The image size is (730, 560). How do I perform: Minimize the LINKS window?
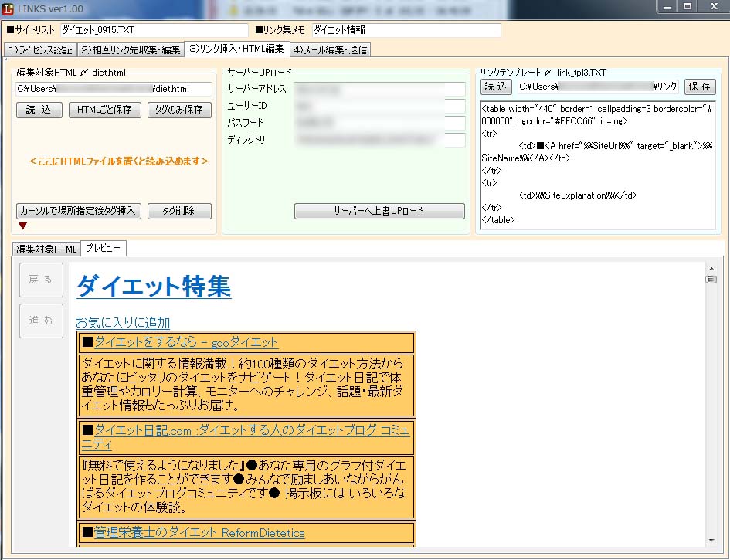tap(667, 6)
